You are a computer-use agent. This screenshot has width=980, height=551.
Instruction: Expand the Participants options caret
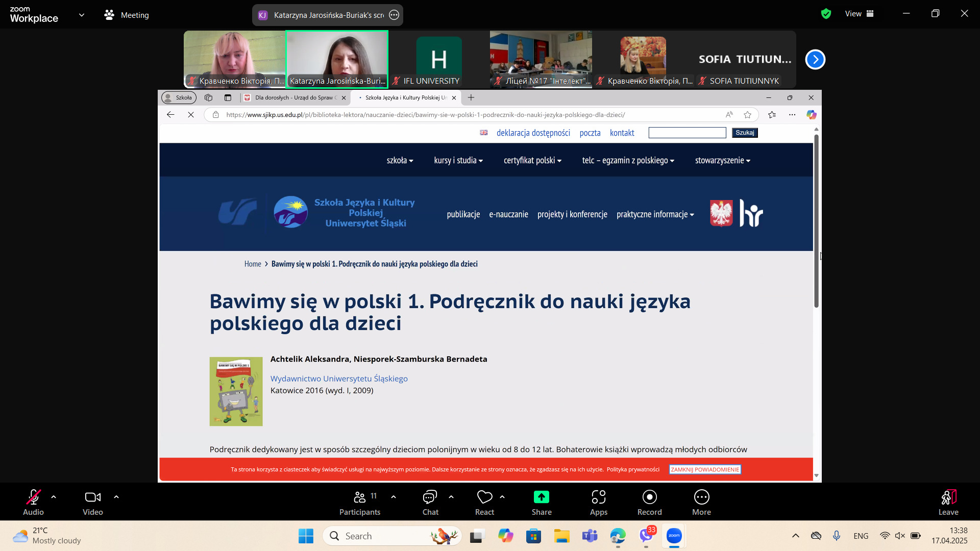[394, 497]
